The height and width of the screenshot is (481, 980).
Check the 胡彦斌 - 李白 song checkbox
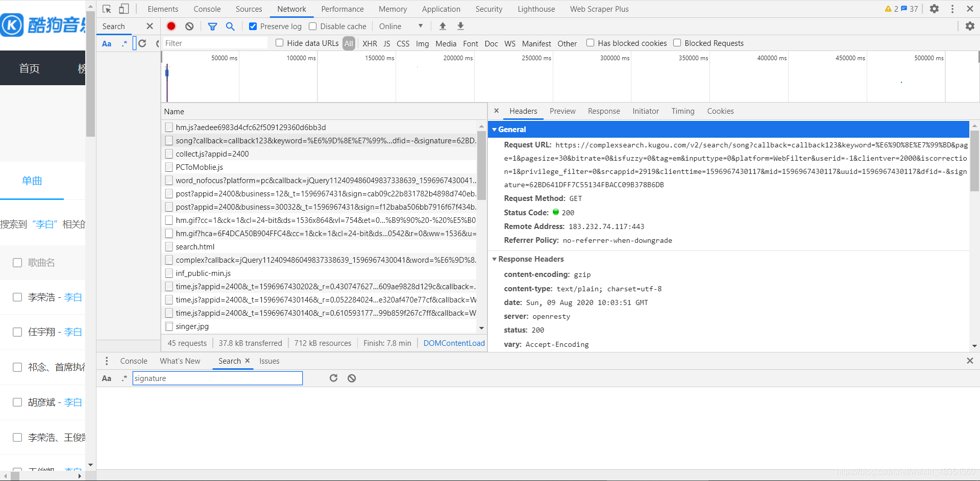17,402
